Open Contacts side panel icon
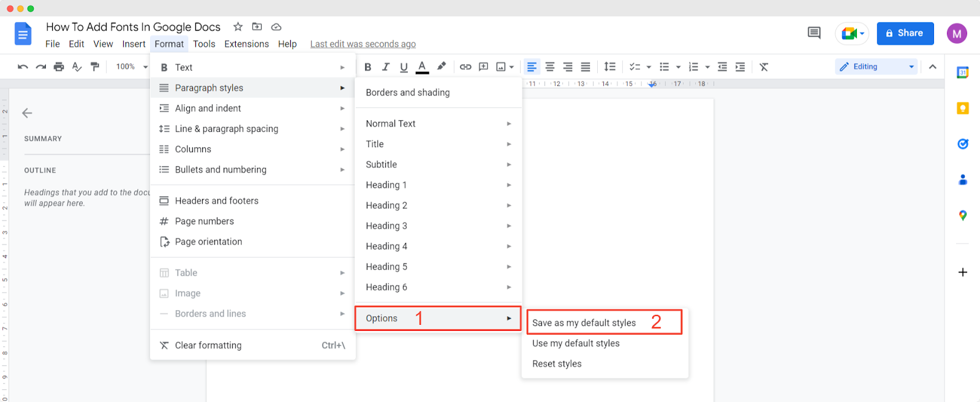 point(962,180)
